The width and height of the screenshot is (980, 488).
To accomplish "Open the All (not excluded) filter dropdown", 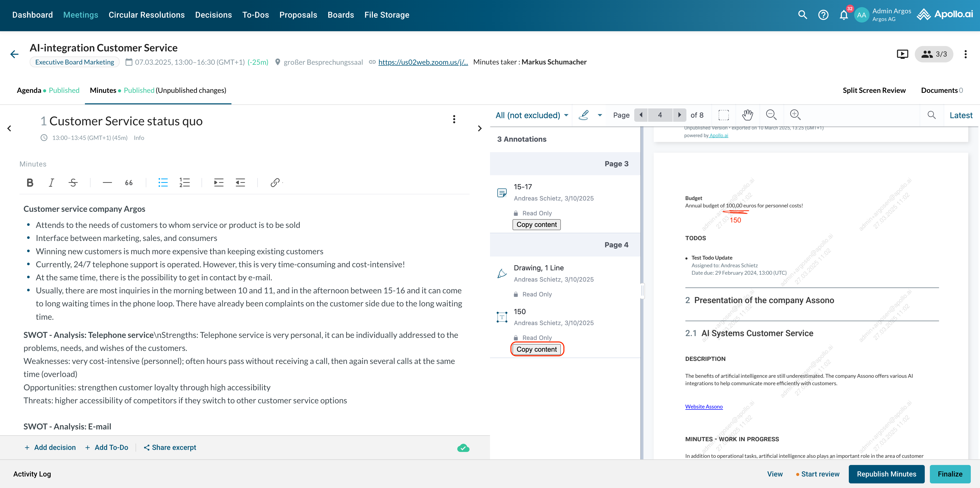I will click(531, 115).
